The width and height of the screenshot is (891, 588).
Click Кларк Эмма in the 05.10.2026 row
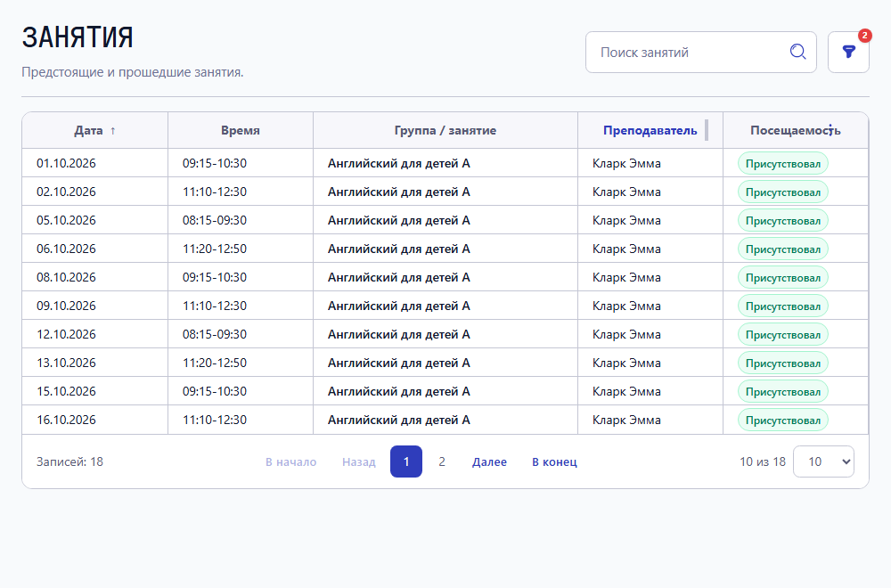pyautogui.click(x=626, y=220)
